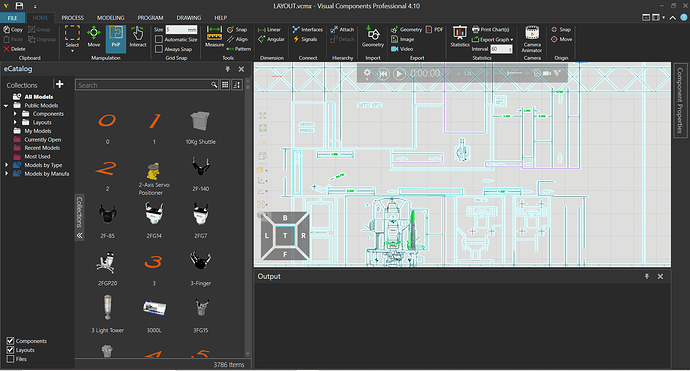
Task: Close the eCatalog panel
Action: pos(241,69)
